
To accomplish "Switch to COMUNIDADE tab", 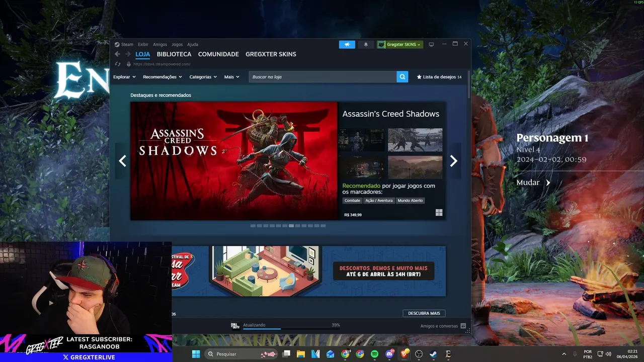I will point(218,54).
